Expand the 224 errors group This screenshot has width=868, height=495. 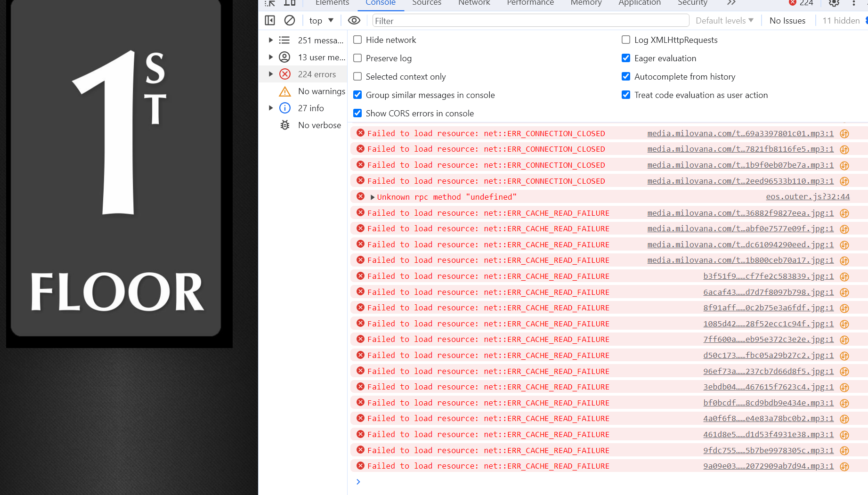coord(271,74)
